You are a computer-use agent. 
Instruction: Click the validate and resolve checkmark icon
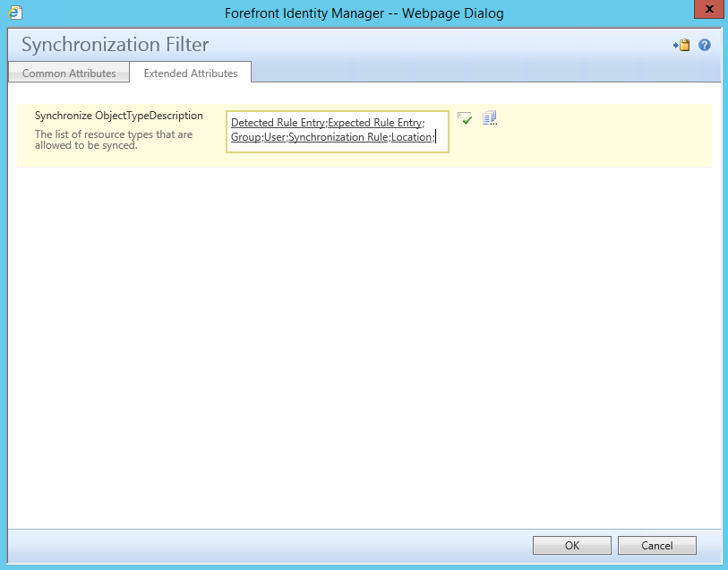[464, 118]
